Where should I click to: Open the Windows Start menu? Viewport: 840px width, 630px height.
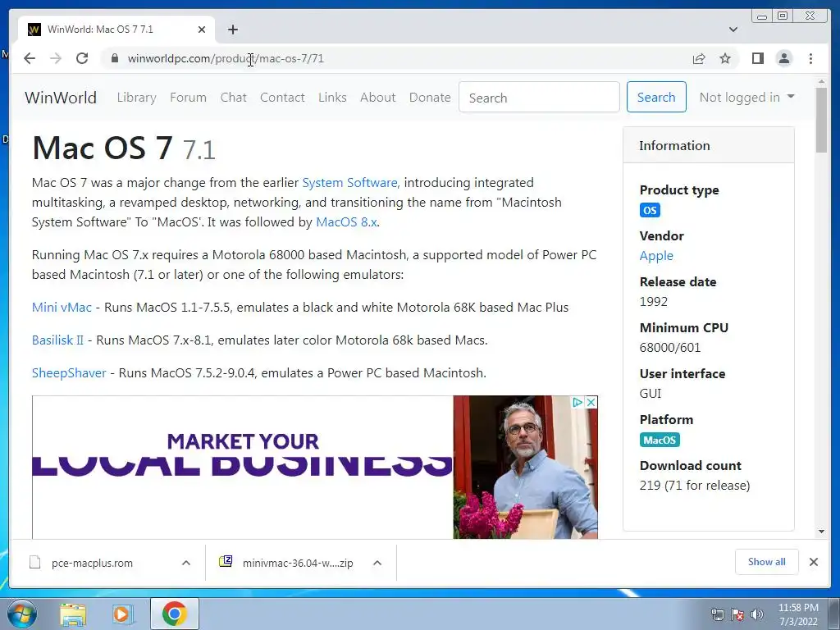(21, 614)
